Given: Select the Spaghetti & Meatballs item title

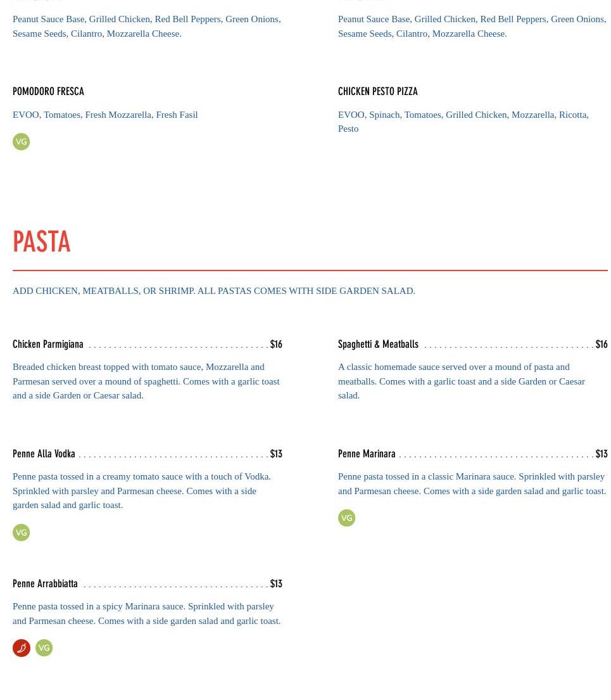Looking at the screenshot, I should (378, 344).
